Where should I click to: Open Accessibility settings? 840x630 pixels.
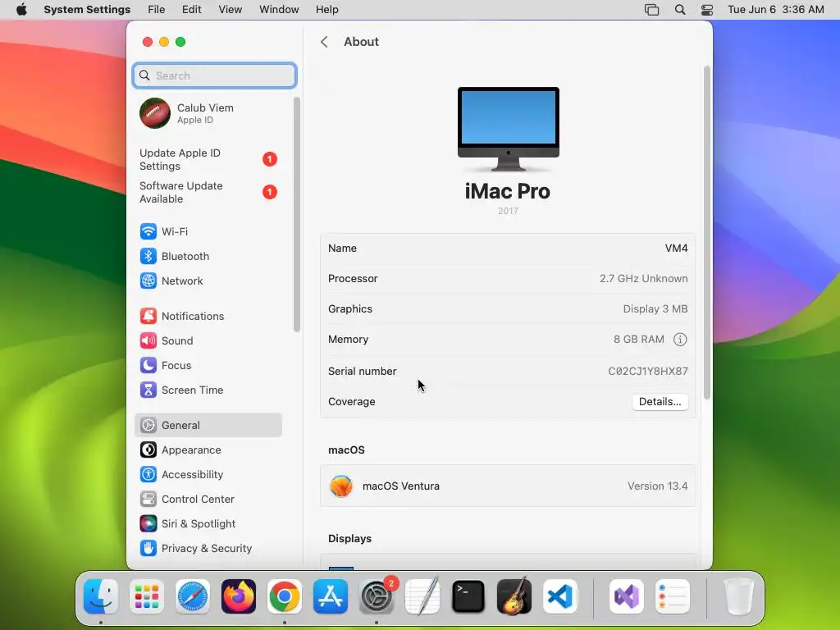(x=208, y=474)
